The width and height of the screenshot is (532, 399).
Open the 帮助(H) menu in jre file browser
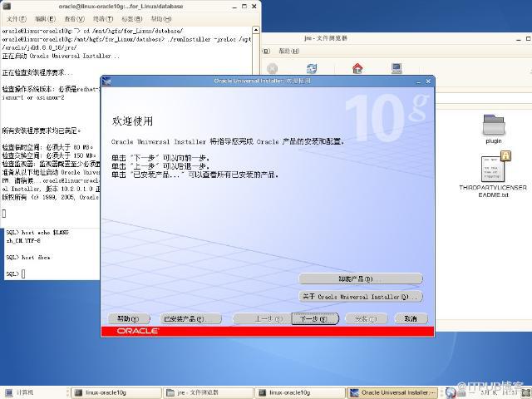[x=289, y=51]
